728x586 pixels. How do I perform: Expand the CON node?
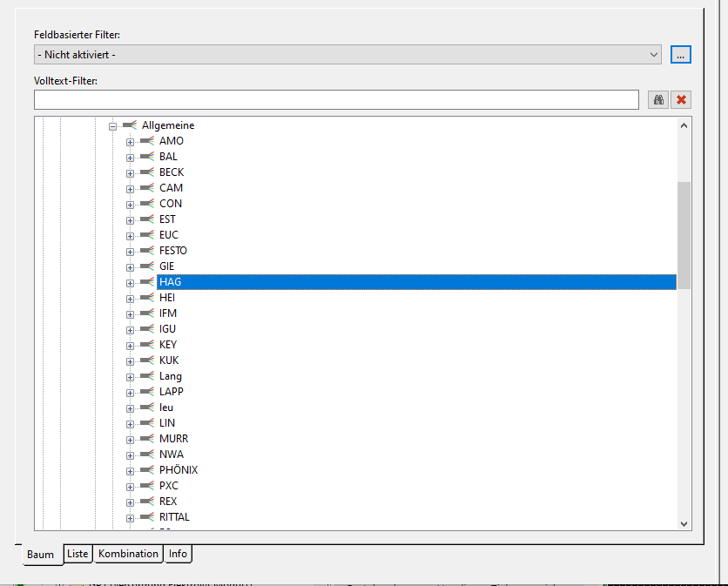[130, 205]
